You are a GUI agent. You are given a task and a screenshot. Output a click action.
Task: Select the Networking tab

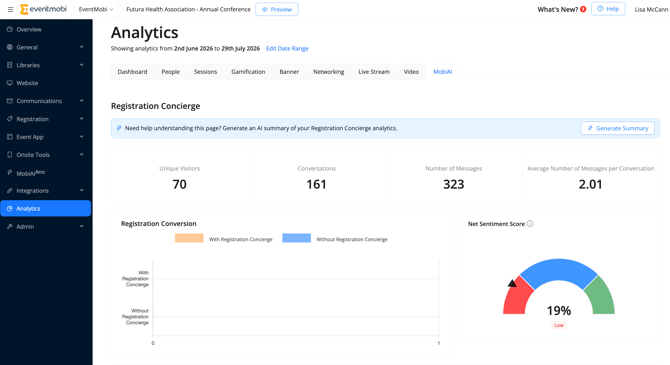(329, 72)
